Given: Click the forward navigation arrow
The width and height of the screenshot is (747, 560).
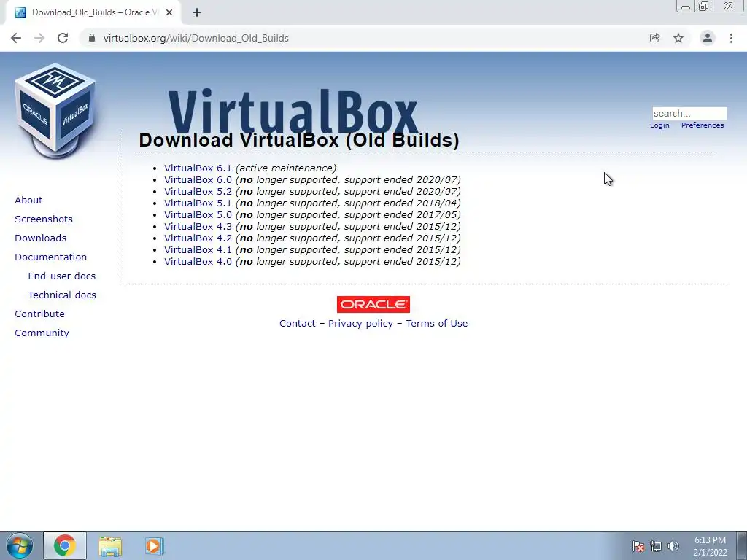Looking at the screenshot, I should (x=39, y=38).
